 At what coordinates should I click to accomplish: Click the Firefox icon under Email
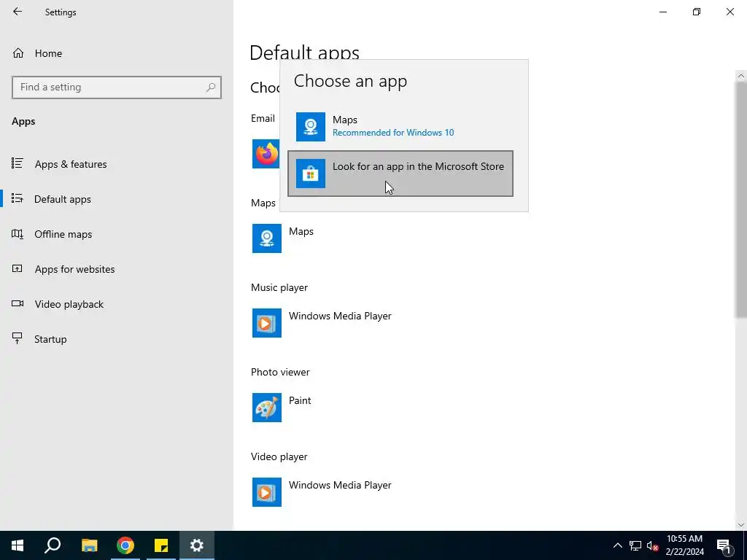266,154
